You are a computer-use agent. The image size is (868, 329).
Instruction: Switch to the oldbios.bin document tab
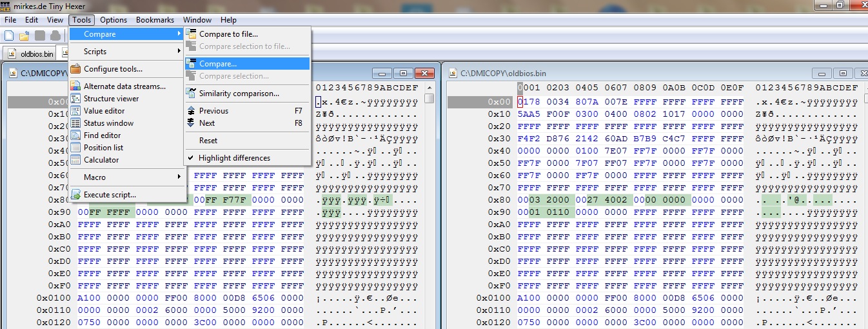[30, 54]
